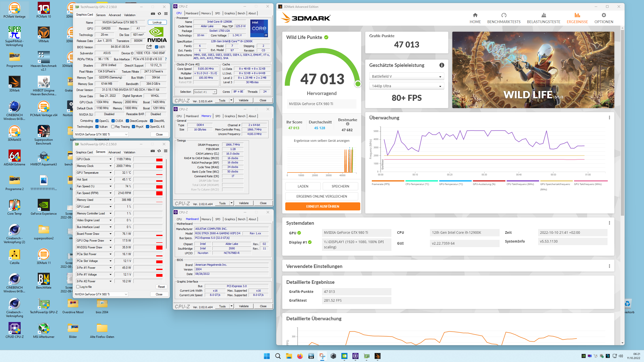Screen dimensions: 644x362
Task: Click the BIOS export share icon in GPU-Z
Action: pos(149,47)
